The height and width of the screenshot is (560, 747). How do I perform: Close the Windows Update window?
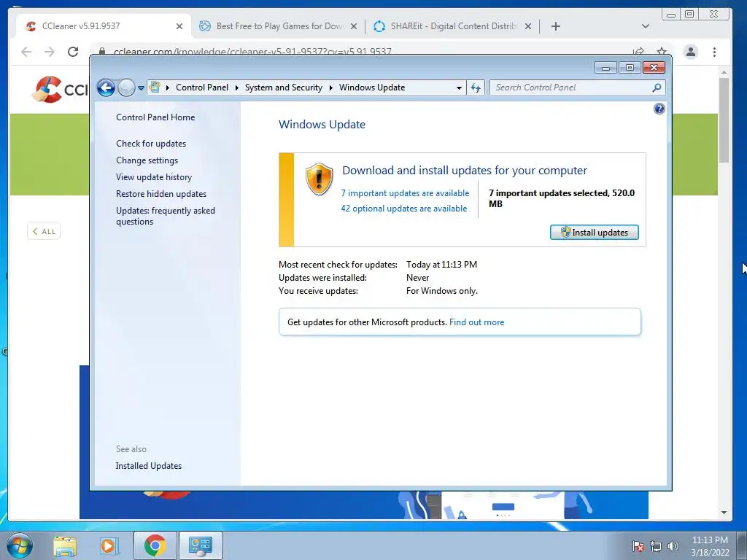click(x=654, y=68)
